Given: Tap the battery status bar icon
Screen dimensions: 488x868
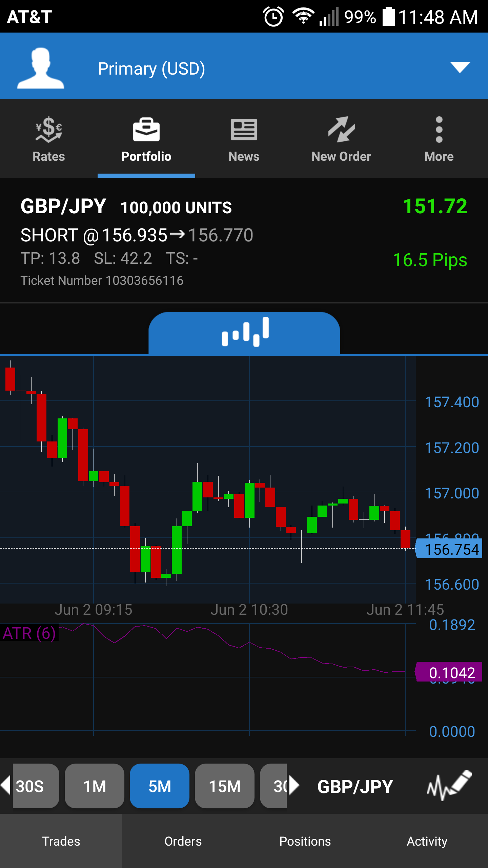Looking at the screenshot, I should tap(389, 16).
